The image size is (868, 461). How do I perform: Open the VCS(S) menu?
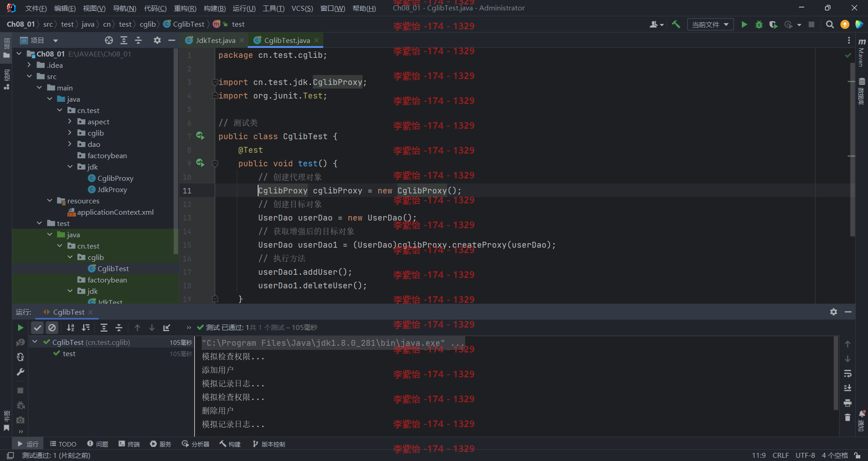(302, 8)
